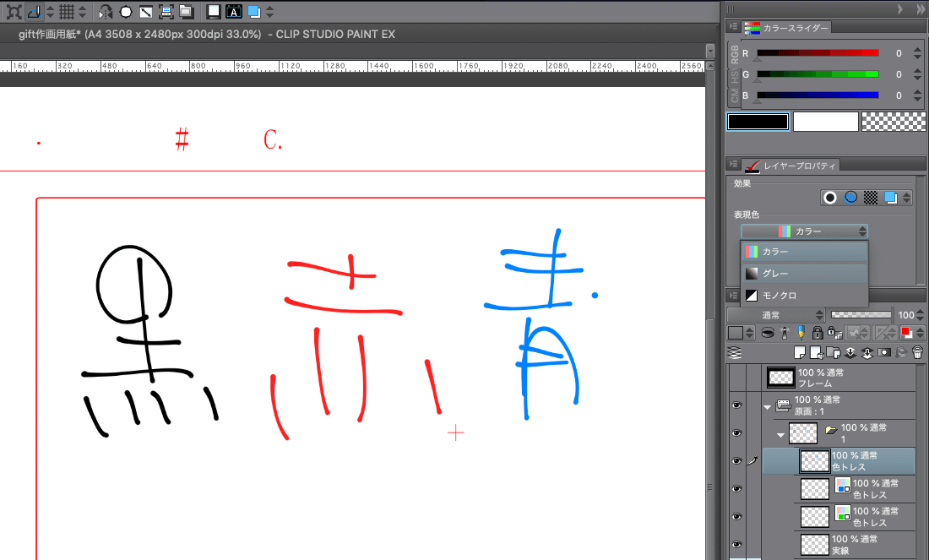The image size is (929, 560).
Task: Enable the layer lock padlock icon
Action: coord(817,333)
